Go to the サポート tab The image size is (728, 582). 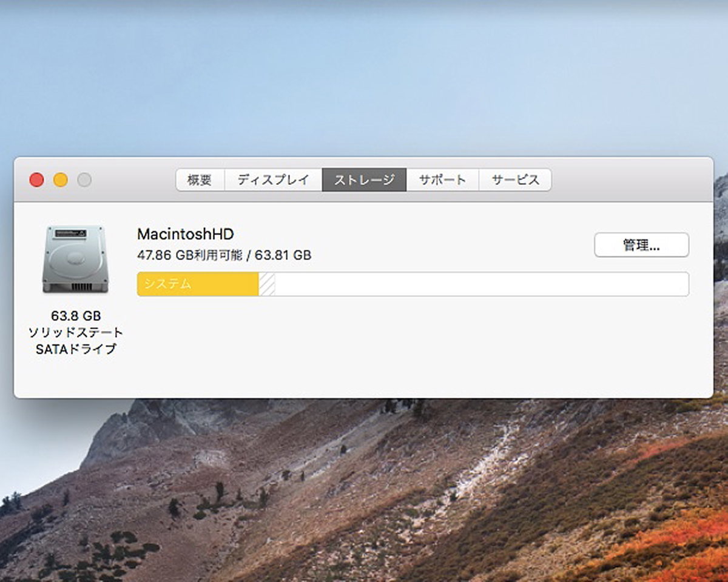[x=442, y=180]
